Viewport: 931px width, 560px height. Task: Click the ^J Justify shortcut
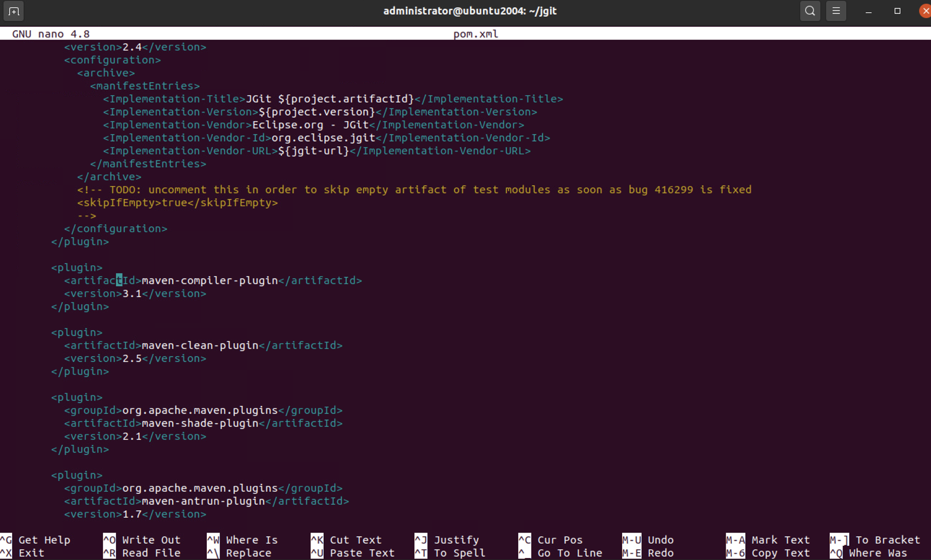[447, 540]
